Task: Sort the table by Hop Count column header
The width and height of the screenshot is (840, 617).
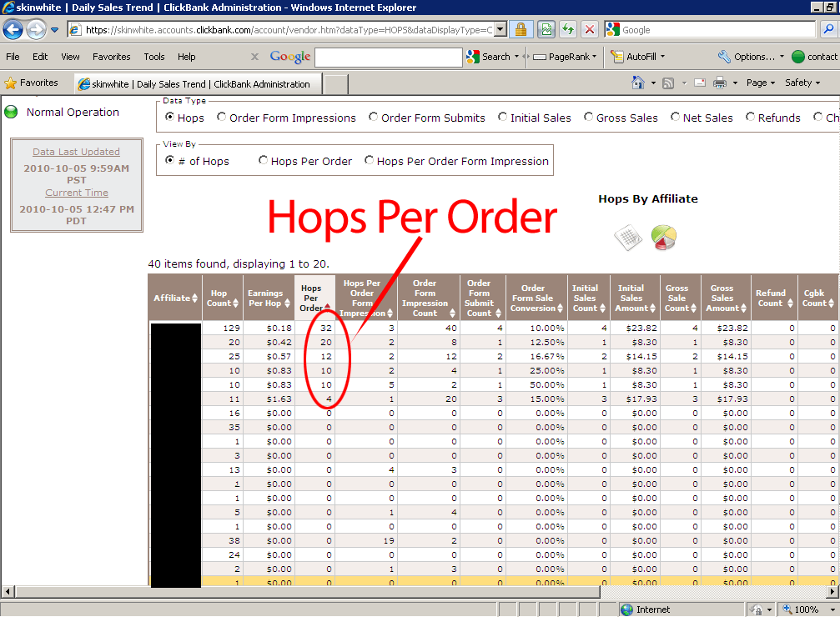Action: (x=223, y=298)
